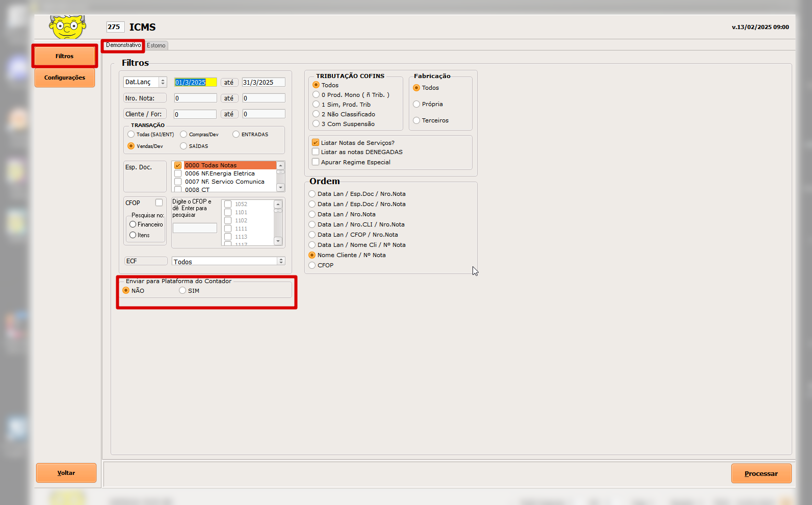The height and width of the screenshot is (505, 812).
Task: Open the Demonstrativo tab
Action: click(x=123, y=45)
